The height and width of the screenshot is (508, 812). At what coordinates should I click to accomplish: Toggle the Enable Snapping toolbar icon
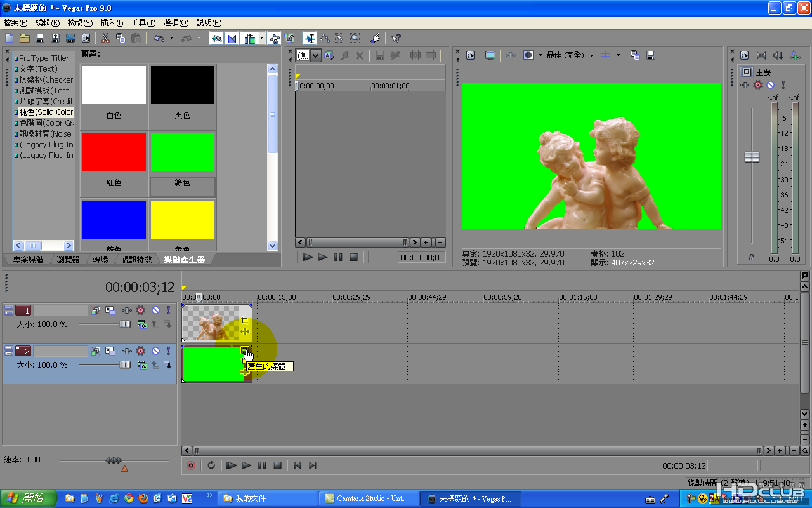coord(216,38)
